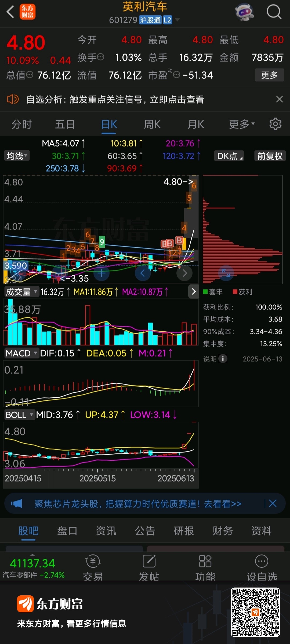The image size is (290, 644).
Task: Close the chip stocks ad banner
Action: [273, 503]
